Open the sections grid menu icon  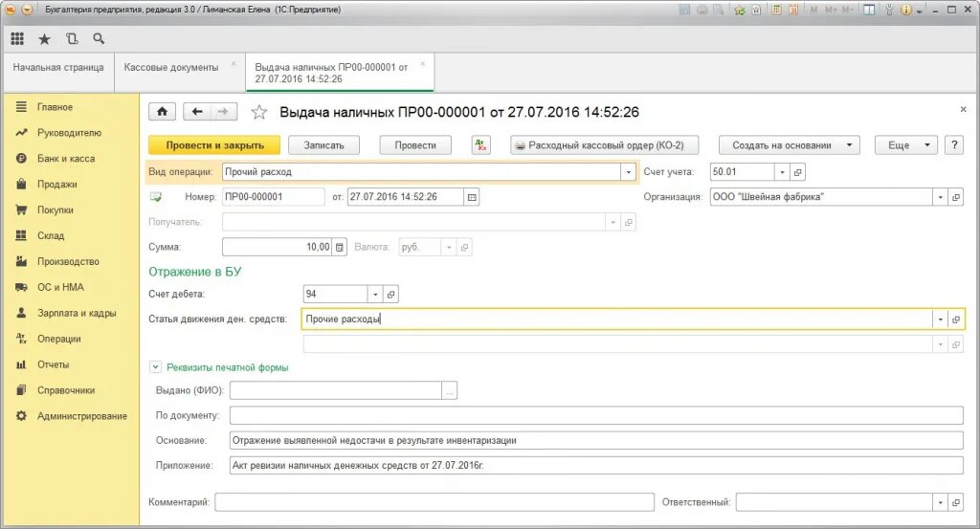pyautogui.click(x=17, y=38)
